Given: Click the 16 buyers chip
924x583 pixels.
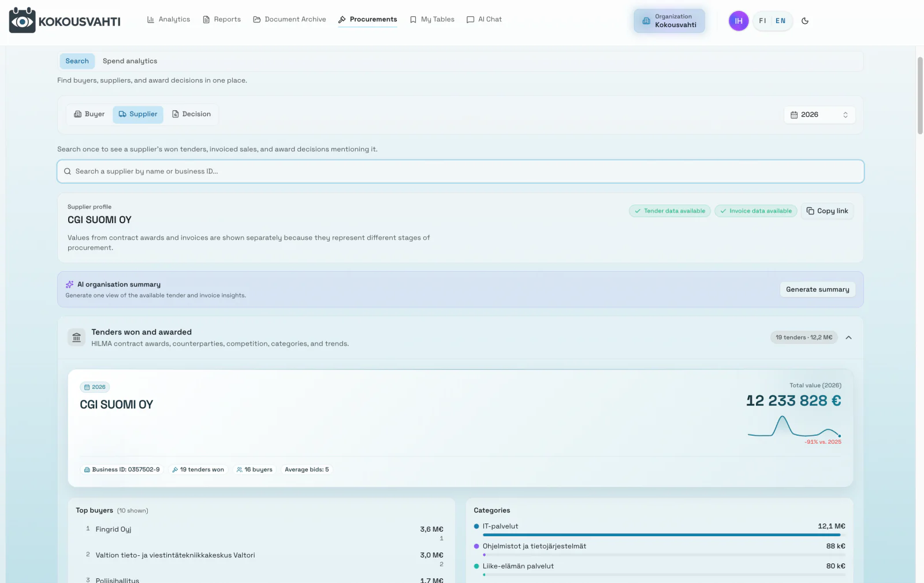Looking at the screenshot, I should coord(255,470).
